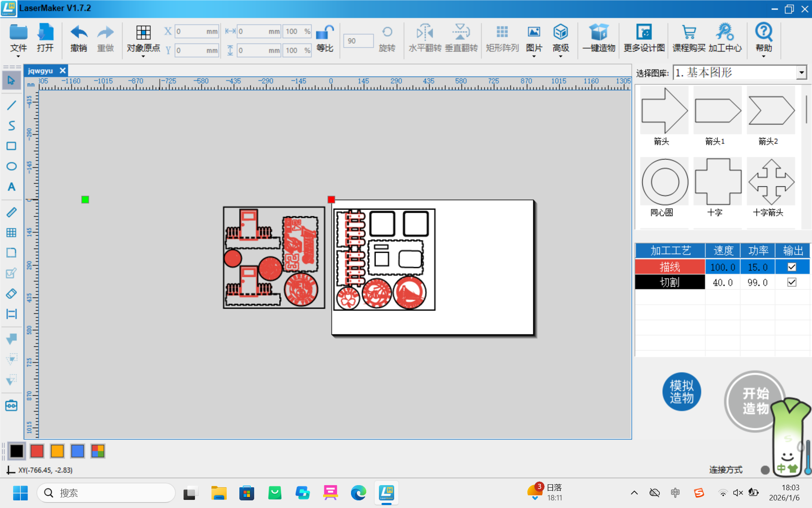Screen dimensions: 812x508
Task: Select the line drawing tool
Action: 11,105
